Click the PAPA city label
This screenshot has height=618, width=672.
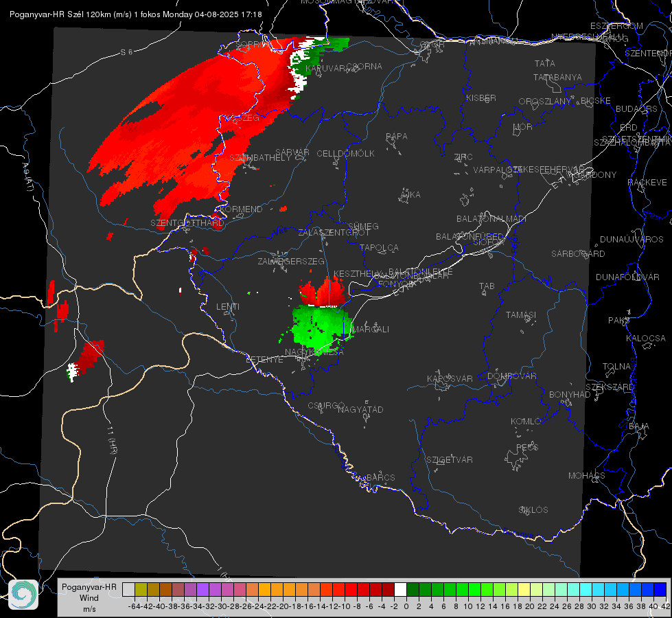click(x=397, y=136)
